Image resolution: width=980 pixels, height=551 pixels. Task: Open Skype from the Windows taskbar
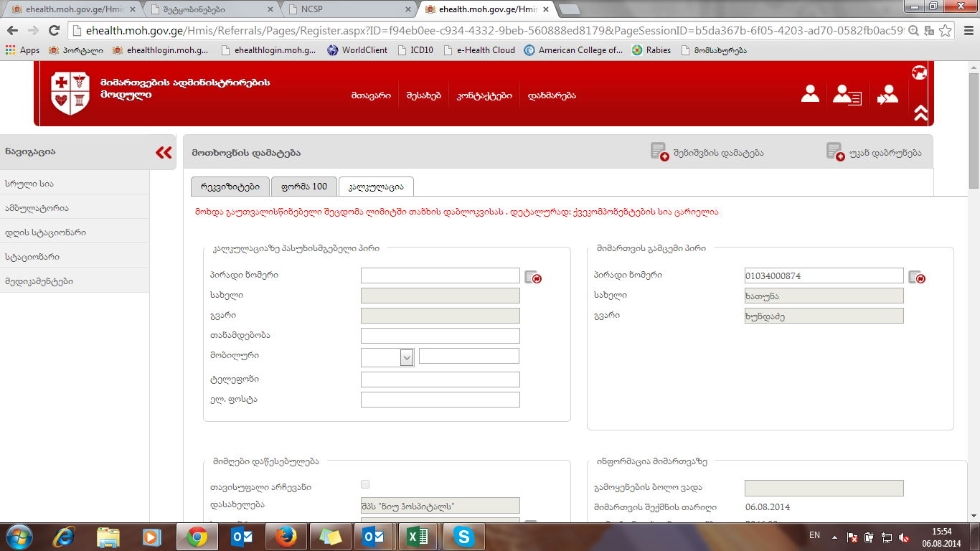coord(464,536)
